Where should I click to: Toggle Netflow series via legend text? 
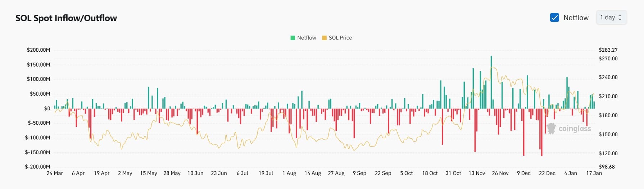coord(307,38)
